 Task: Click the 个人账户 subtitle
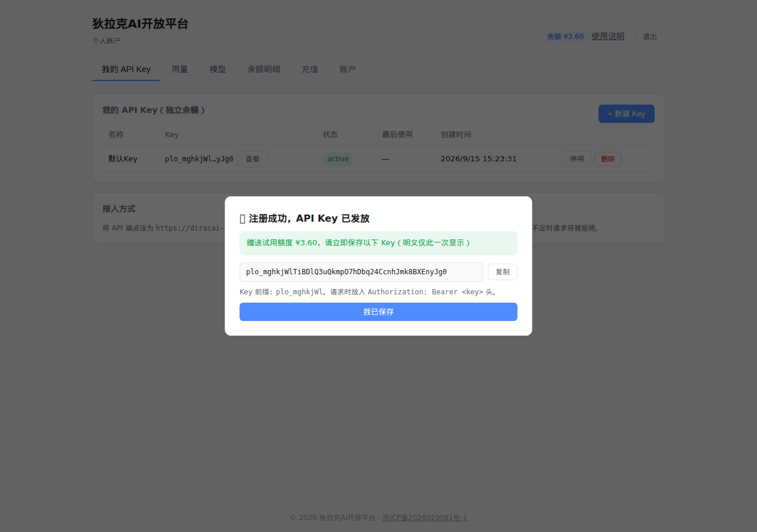[x=106, y=41]
